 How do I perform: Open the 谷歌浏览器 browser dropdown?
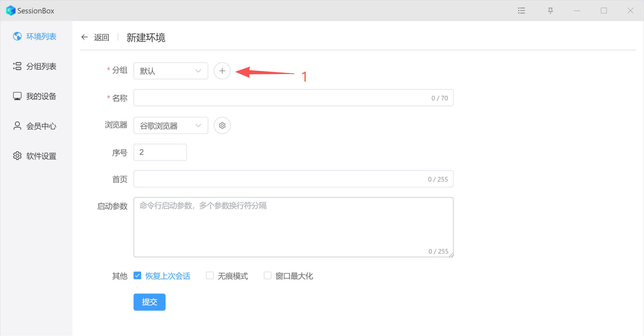pyautogui.click(x=171, y=125)
